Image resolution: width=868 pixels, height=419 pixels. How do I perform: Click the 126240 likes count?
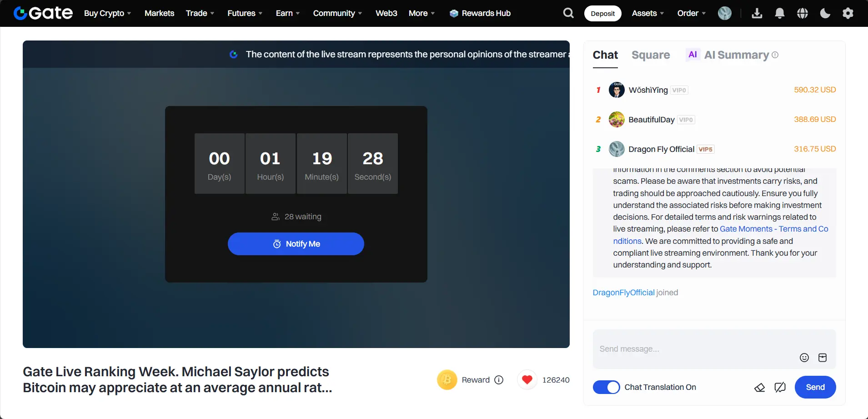pos(556,380)
